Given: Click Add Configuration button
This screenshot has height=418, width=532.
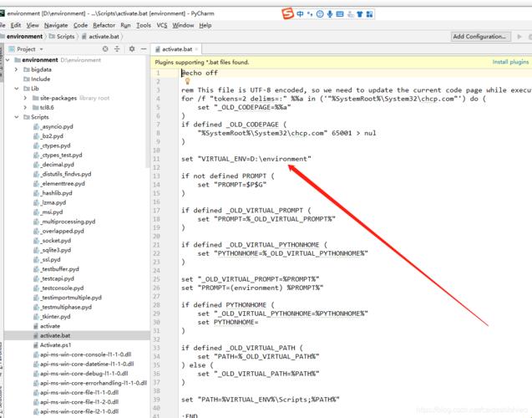Looking at the screenshot, I should (479, 36).
